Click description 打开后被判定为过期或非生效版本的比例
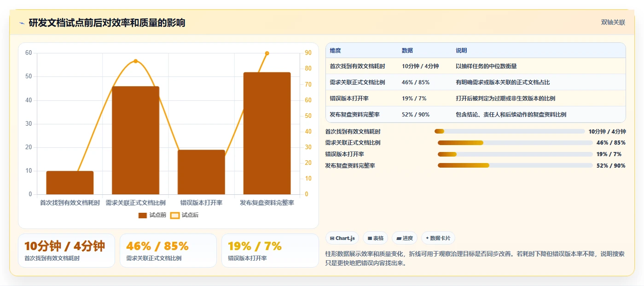The image size is (644, 286). 505,98
